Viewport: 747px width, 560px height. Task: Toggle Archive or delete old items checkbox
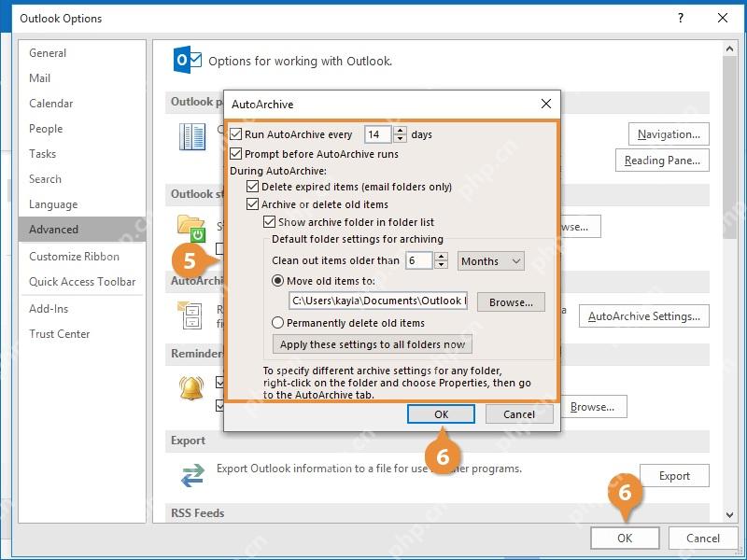(252, 204)
